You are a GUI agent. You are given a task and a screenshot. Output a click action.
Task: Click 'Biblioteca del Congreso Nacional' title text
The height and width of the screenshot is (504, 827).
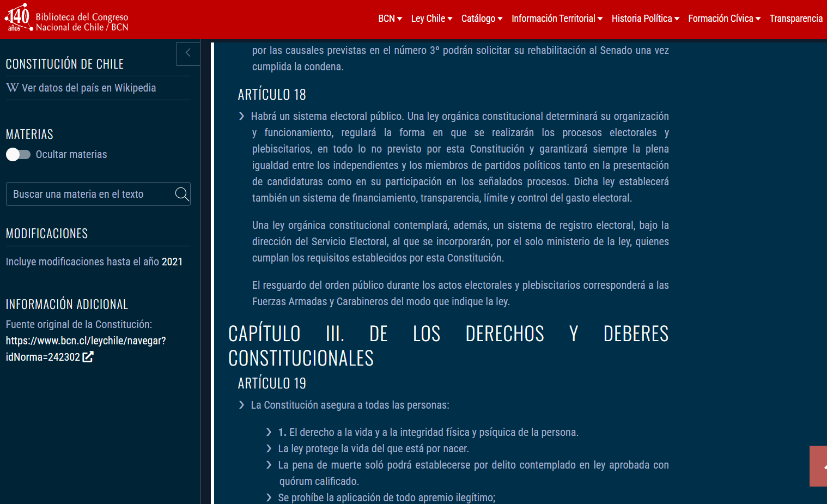82,22
